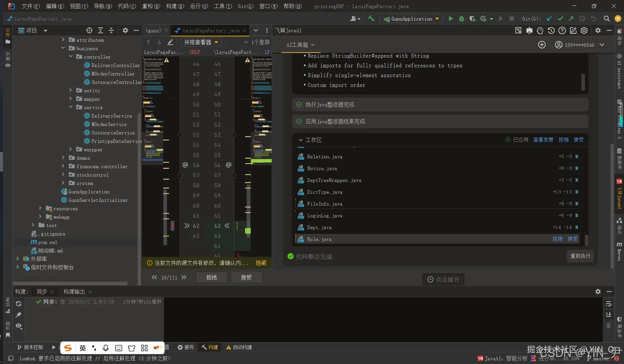Open the 重构(R) menu
Viewport: 624px width, 364px height.
pos(151,6)
